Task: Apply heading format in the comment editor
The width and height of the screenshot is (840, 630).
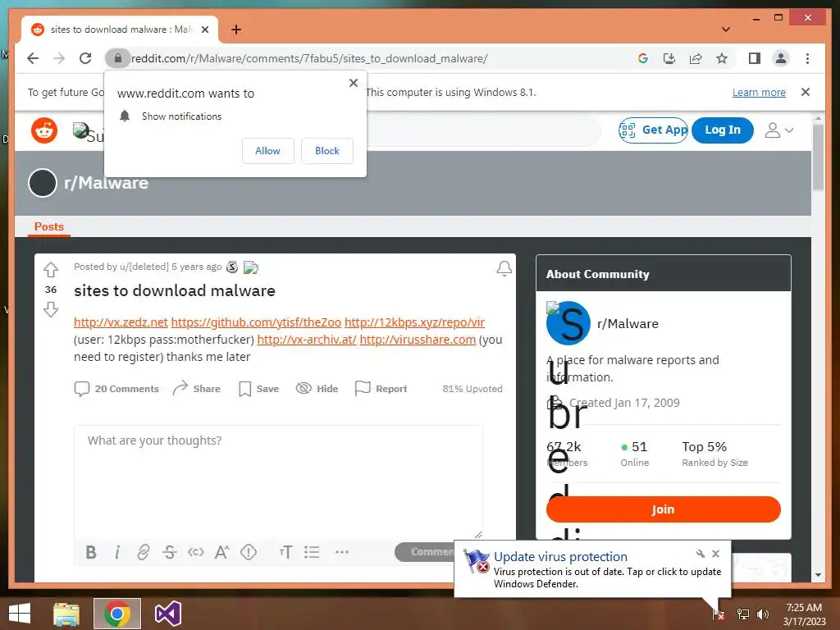Action: pyautogui.click(x=285, y=552)
